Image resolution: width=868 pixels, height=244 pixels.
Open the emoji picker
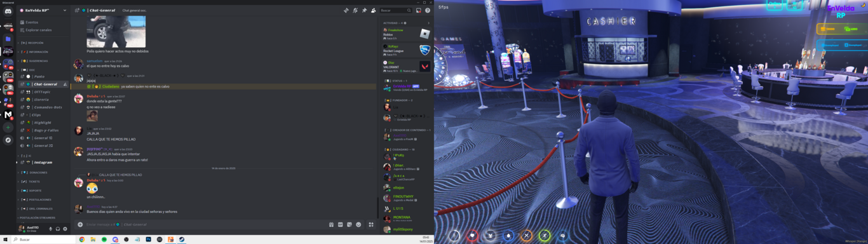358,224
